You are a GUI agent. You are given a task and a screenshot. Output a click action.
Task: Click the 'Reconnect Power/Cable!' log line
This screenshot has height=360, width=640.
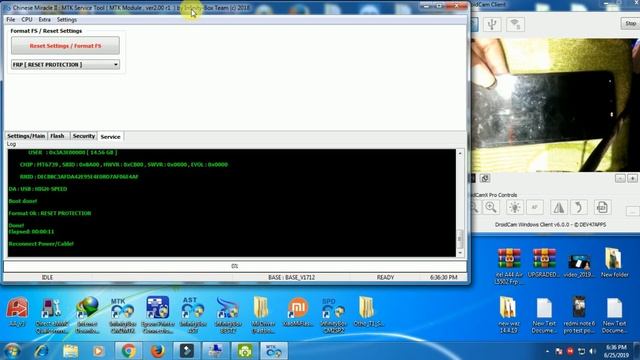point(41,244)
